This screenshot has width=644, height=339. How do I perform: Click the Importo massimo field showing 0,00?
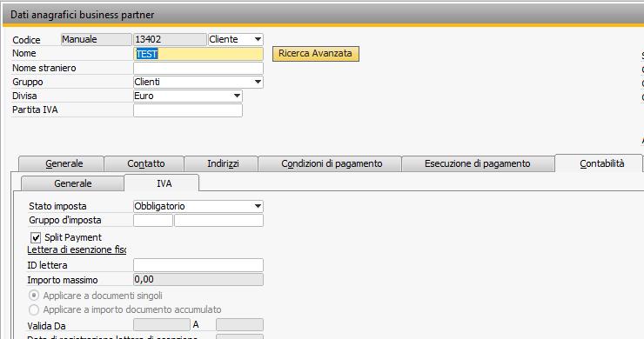pyautogui.click(x=198, y=280)
